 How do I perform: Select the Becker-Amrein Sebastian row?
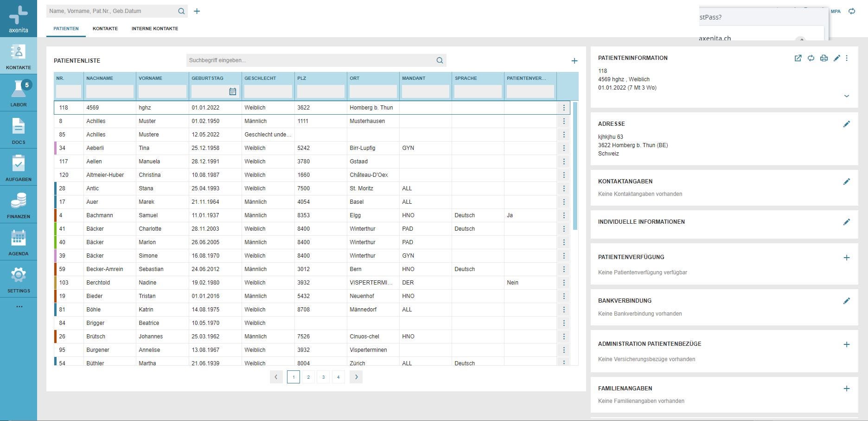(312, 269)
